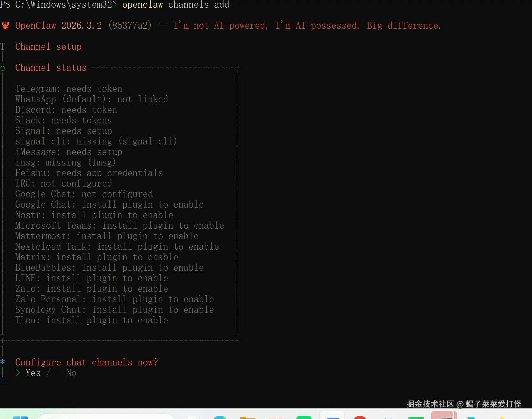Click 'Nostr: install plugin to enable' line
This screenshot has height=419, width=532.
click(x=94, y=215)
